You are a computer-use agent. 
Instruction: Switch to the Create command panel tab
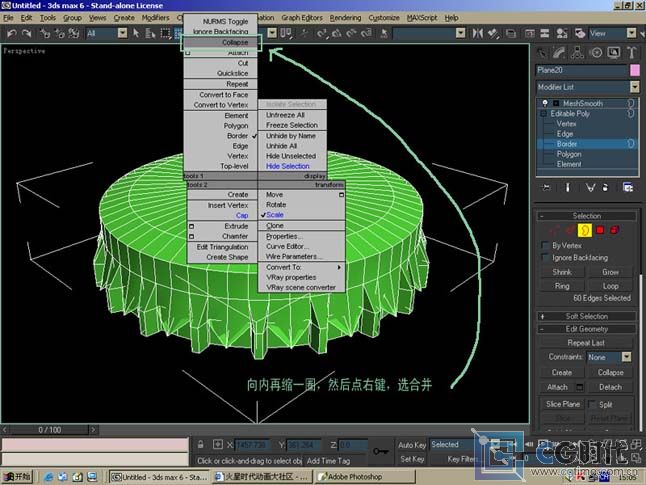(x=542, y=53)
